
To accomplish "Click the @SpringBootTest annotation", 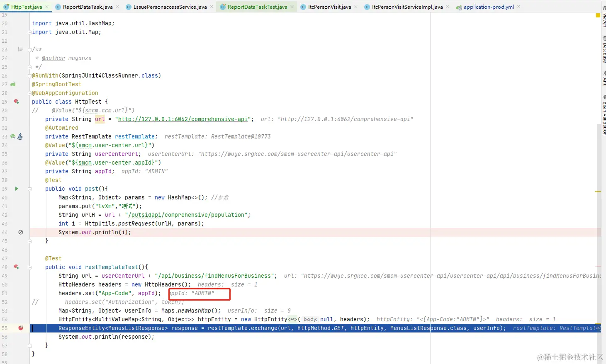I will point(57,84).
